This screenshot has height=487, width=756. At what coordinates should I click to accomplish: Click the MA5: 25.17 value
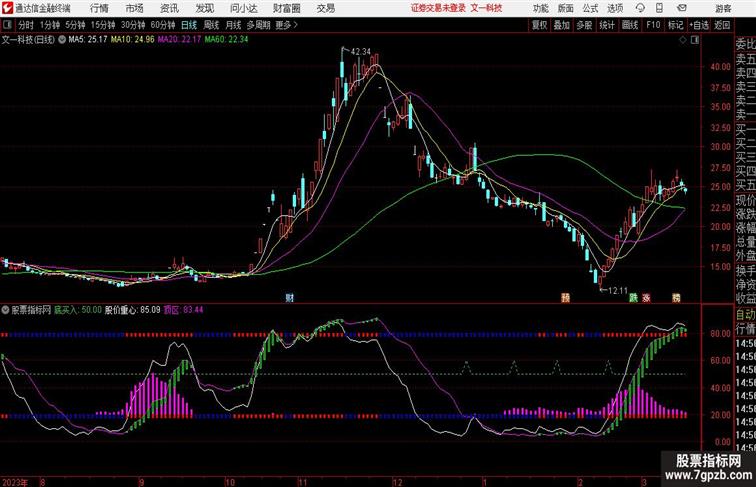click(88, 40)
